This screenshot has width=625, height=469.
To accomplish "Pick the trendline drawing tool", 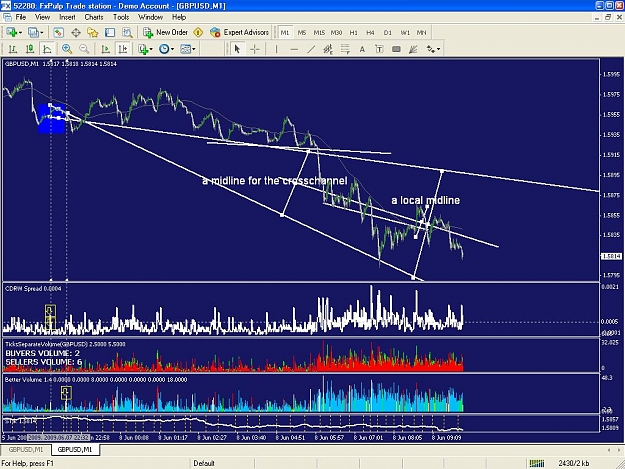I will point(311,49).
